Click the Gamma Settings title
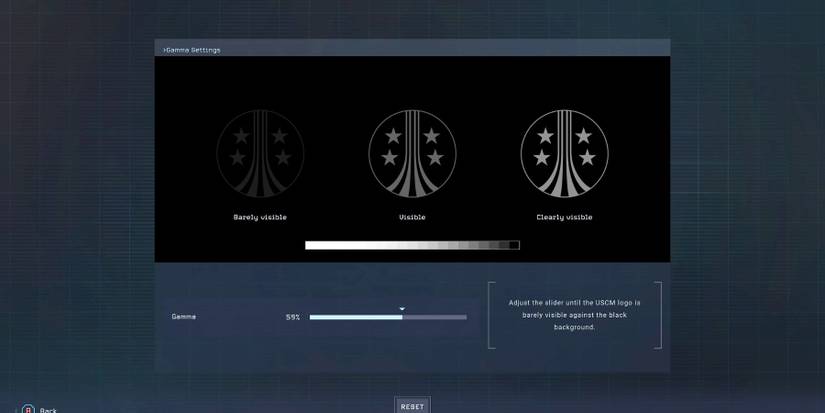The width and height of the screenshot is (825, 413). point(192,50)
